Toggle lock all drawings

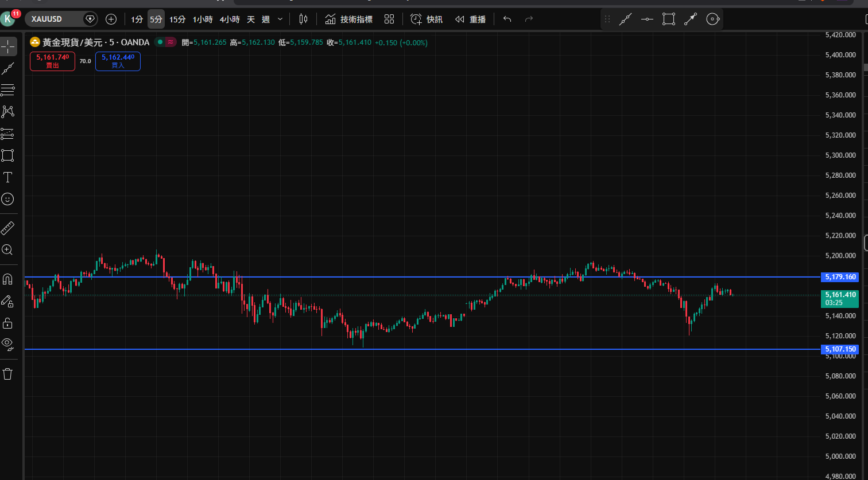point(8,323)
